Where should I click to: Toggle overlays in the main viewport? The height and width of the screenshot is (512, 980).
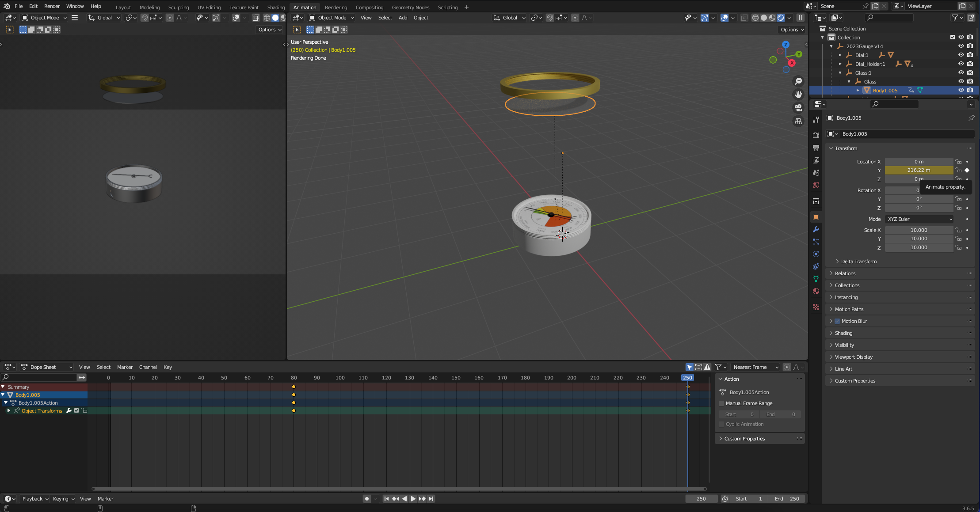click(725, 18)
